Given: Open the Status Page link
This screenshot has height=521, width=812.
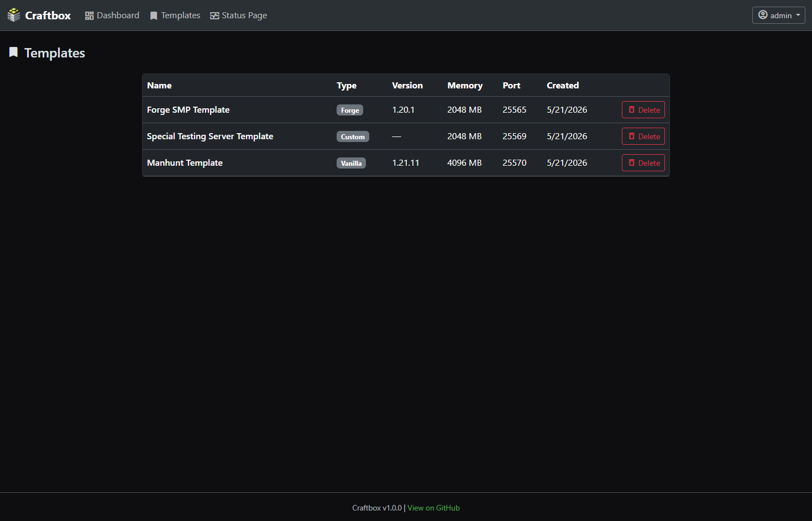Looking at the screenshot, I should point(239,15).
